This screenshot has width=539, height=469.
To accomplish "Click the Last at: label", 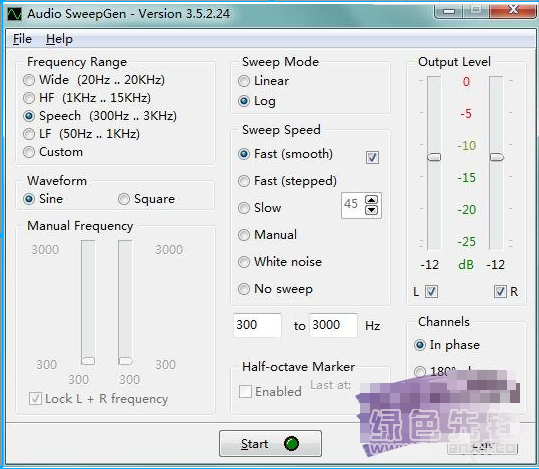I will [x=331, y=385].
